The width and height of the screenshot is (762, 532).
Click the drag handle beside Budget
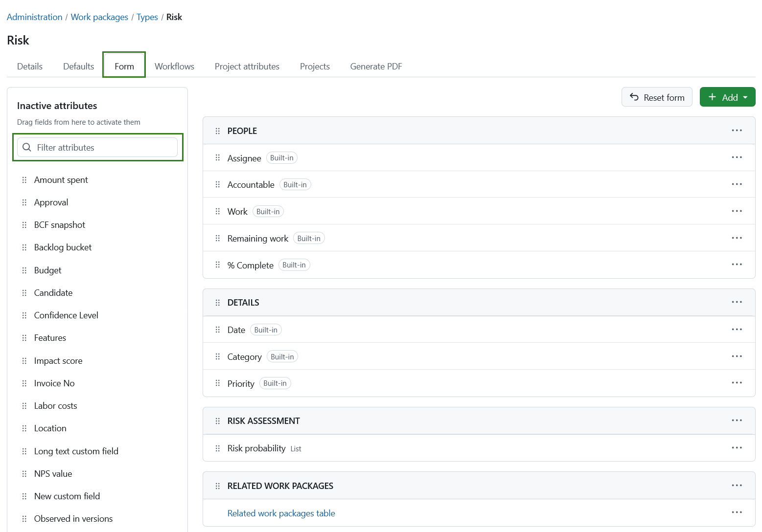(24, 270)
